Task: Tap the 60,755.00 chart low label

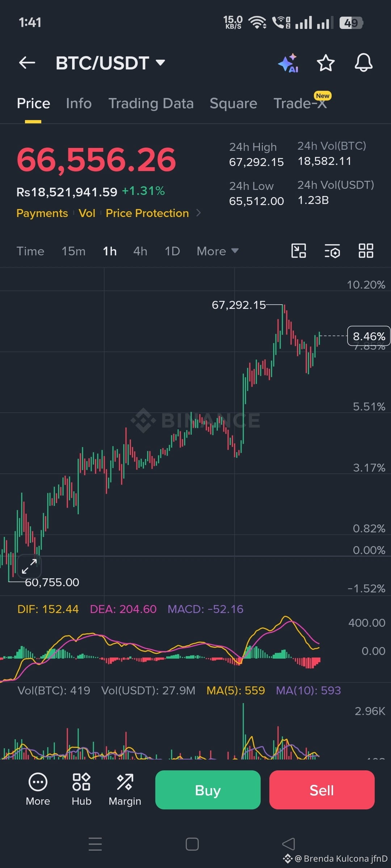Action: pyautogui.click(x=52, y=582)
